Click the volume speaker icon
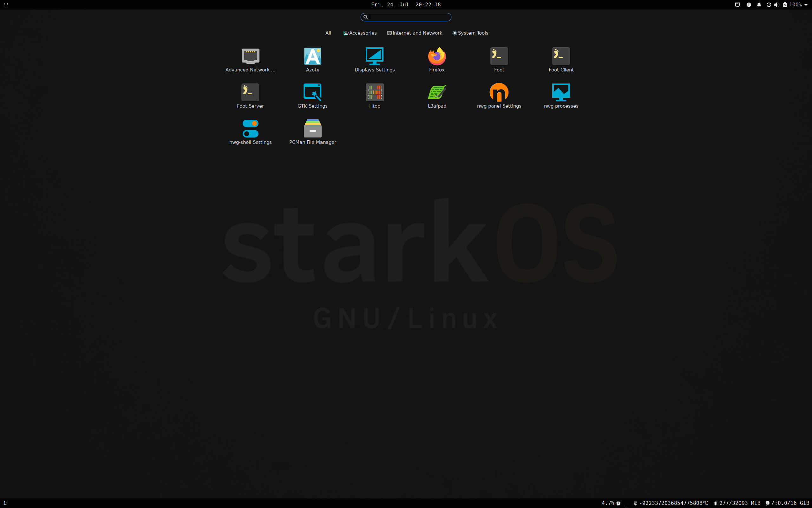Image resolution: width=812 pixels, height=508 pixels. [x=776, y=5]
